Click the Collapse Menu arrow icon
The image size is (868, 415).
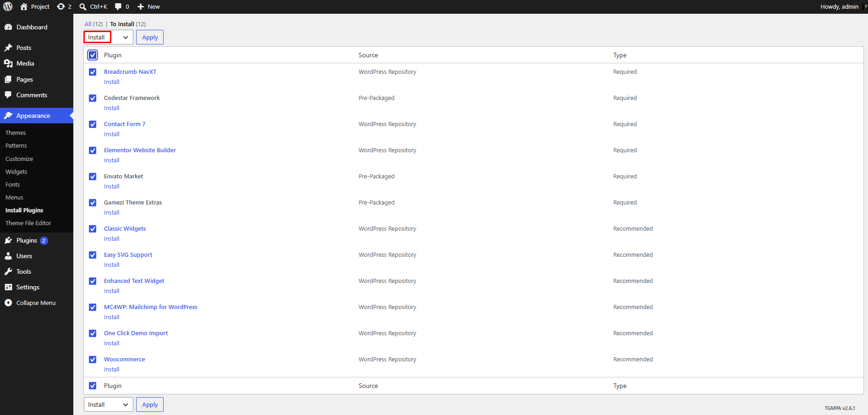click(x=8, y=303)
